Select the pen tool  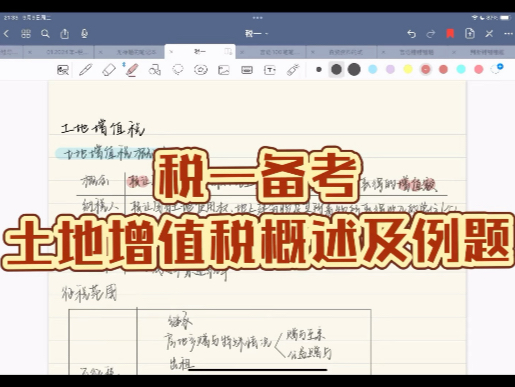[x=86, y=70]
